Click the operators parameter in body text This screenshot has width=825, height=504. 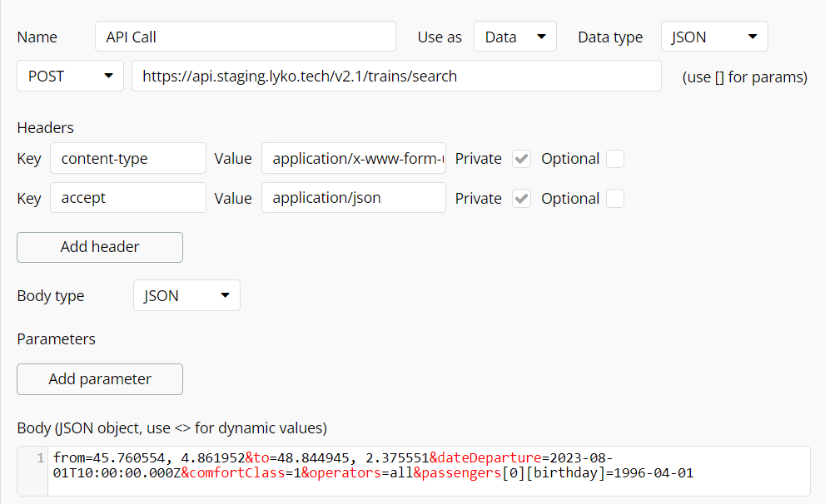tap(345, 473)
